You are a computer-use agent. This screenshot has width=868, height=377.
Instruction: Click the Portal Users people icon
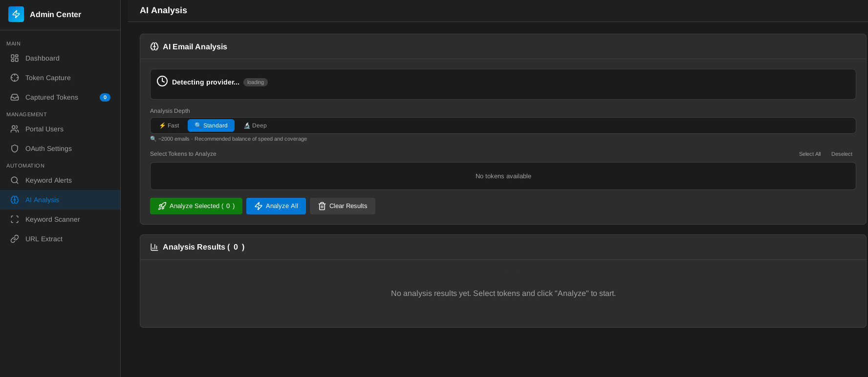pyautogui.click(x=15, y=129)
